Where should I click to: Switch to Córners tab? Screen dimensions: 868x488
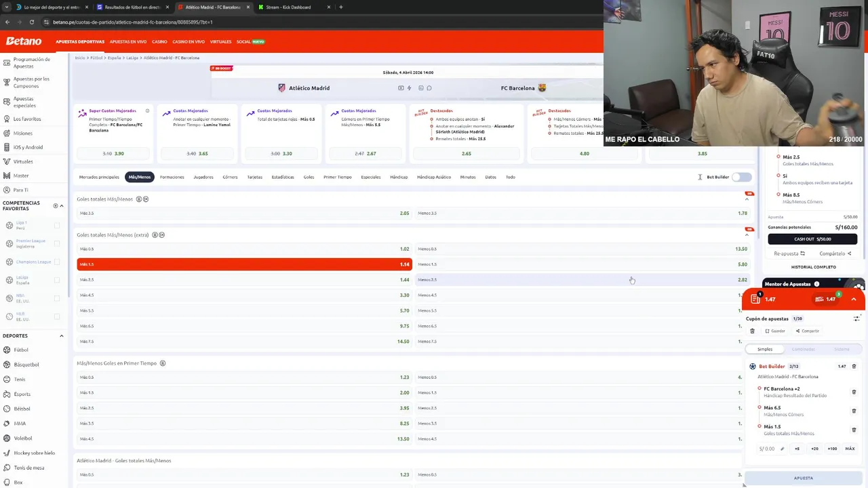[x=230, y=177]
